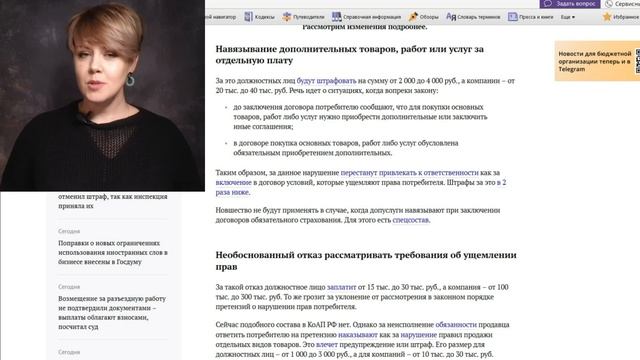640x360 pixels.
Task: Click heading 'Навязывание дополнительных товаров, работ или услуг'
Action: [350, 55]
